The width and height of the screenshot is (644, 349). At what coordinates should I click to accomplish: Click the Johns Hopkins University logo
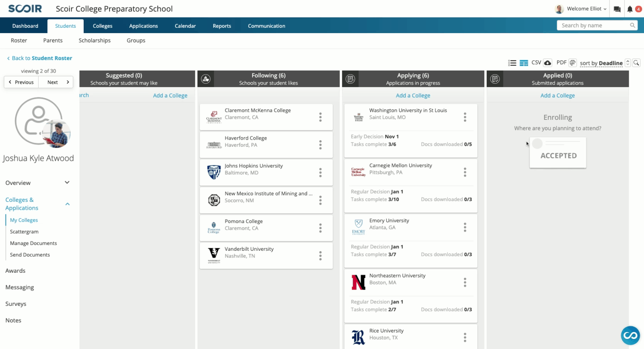tap(214, 172)
